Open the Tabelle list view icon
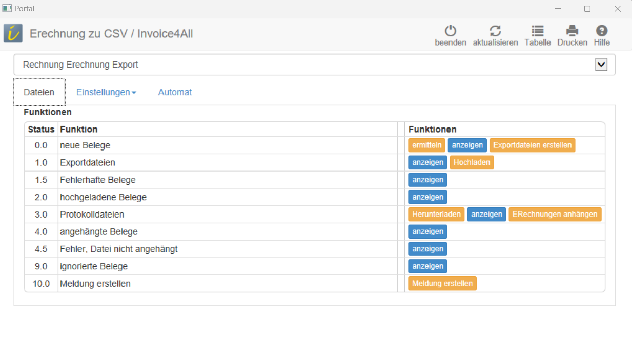This screenshot has width=632, height=364. pyautogui.click(x=537, y=31)
